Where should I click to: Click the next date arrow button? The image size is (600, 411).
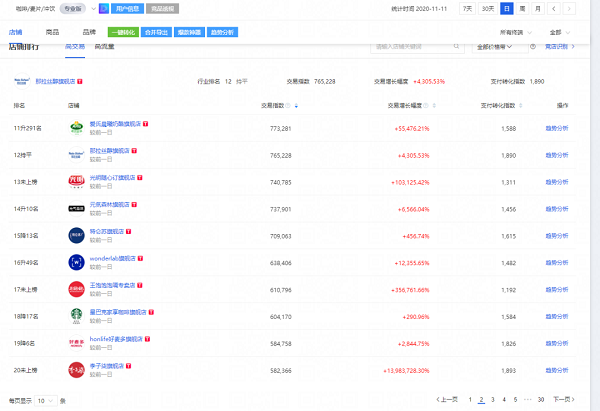tap(569, 8)
